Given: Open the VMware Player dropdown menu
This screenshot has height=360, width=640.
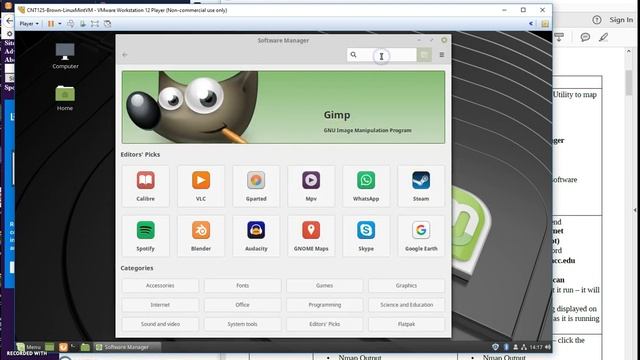Looking at the screenshot, I should click(x=29, y=24).
